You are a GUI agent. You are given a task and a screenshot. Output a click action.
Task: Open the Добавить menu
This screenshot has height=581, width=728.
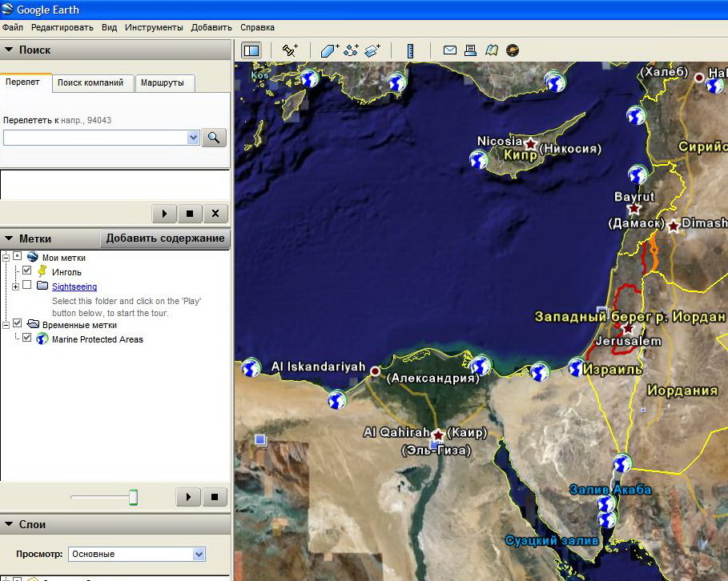tap(211, 27)
